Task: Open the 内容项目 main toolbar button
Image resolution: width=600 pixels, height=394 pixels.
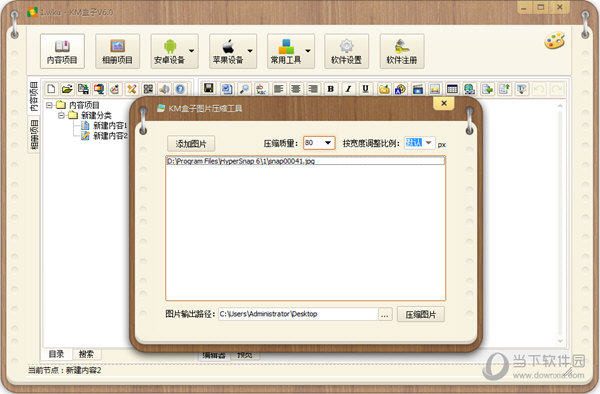Action: (x=62, y=51)
